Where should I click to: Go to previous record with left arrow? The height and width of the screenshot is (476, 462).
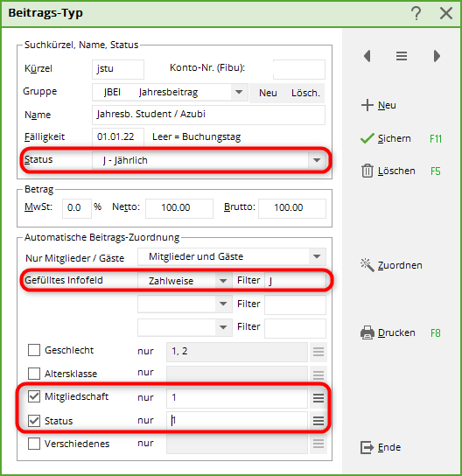tap(367, 56)
